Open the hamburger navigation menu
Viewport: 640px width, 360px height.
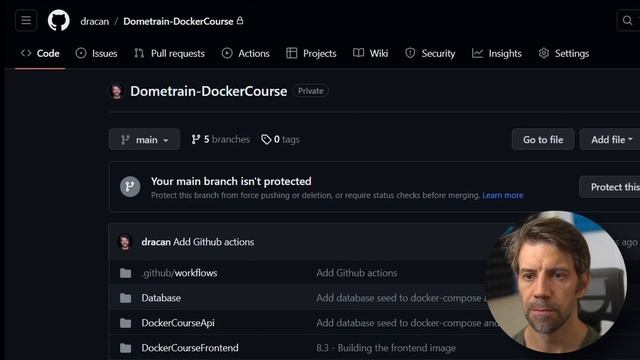tap(26, 20)
